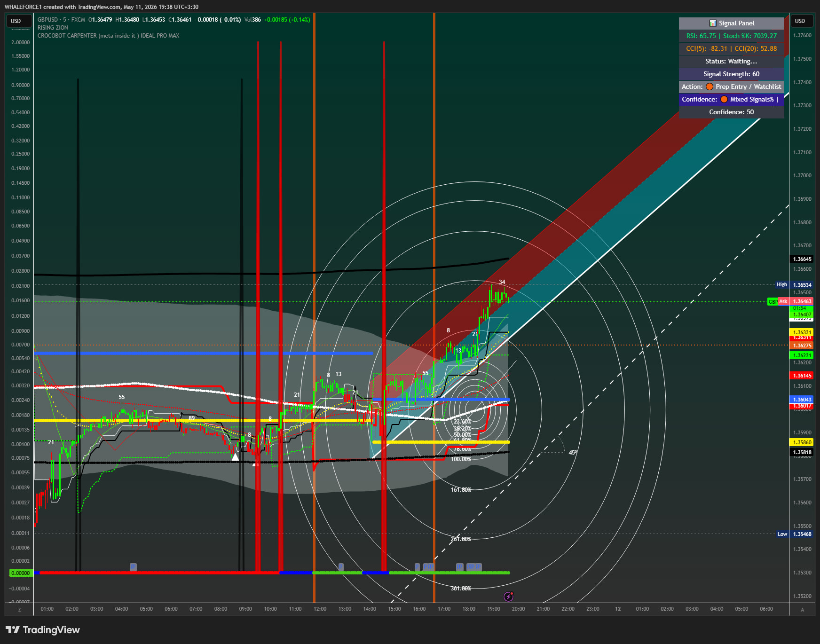The image size is (820, 644).
Task: Click the yellow 1.35860 price level tag
Action: [x=802, y=442]
